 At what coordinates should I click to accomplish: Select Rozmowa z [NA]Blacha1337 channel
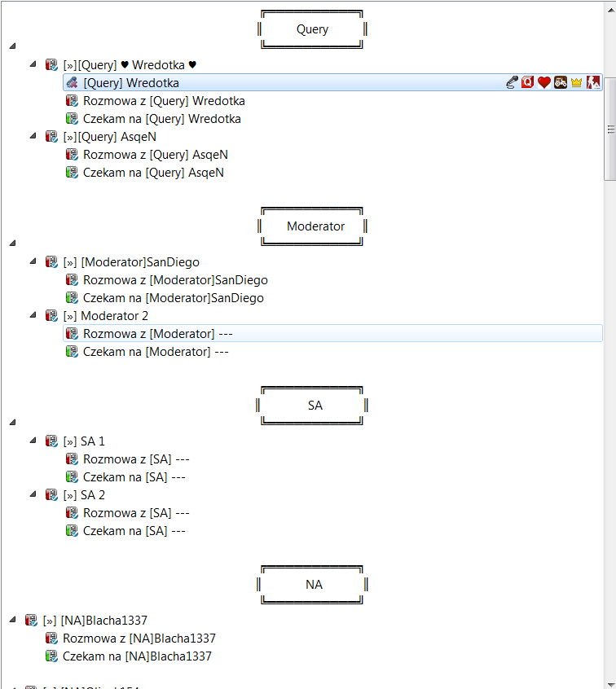click(139, 638)
